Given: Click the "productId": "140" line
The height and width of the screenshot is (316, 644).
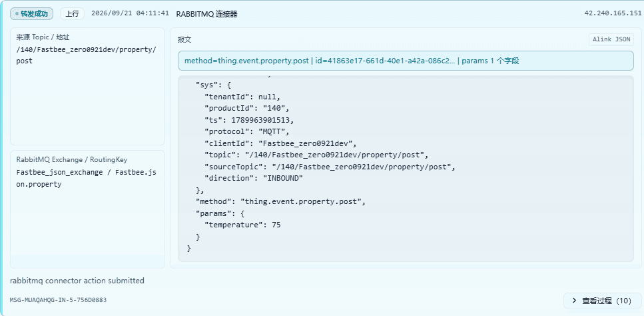Looking at the screenshot, I should click(x=247, y=109).
